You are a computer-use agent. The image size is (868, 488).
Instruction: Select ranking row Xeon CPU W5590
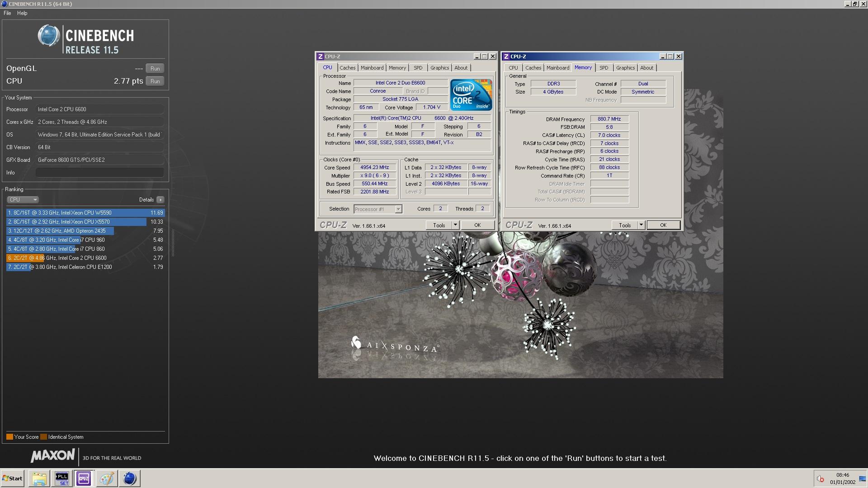tap(85, 213)
